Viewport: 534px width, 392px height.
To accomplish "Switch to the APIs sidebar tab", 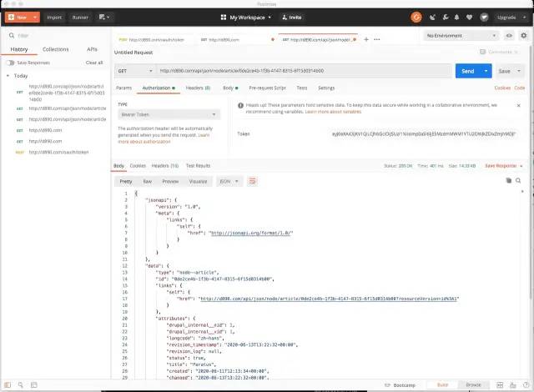I will pos(92,49).
